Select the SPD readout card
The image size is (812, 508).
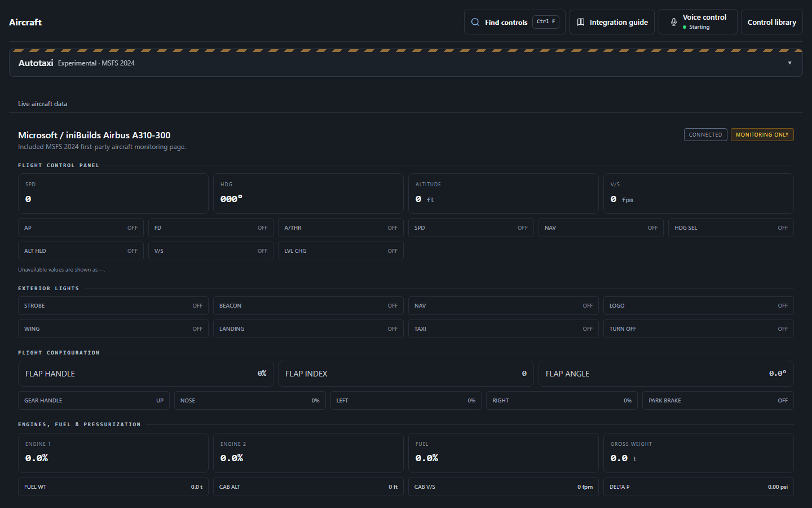(113, 194)
